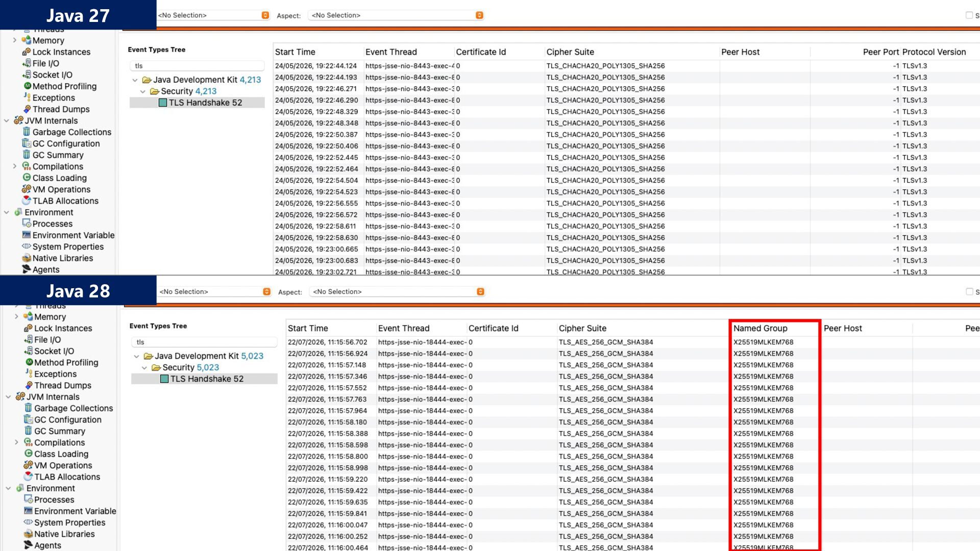Open Method Profiling in the Java 28 sidebar
The image size is (980, 551).
click(x=66, y=363)
